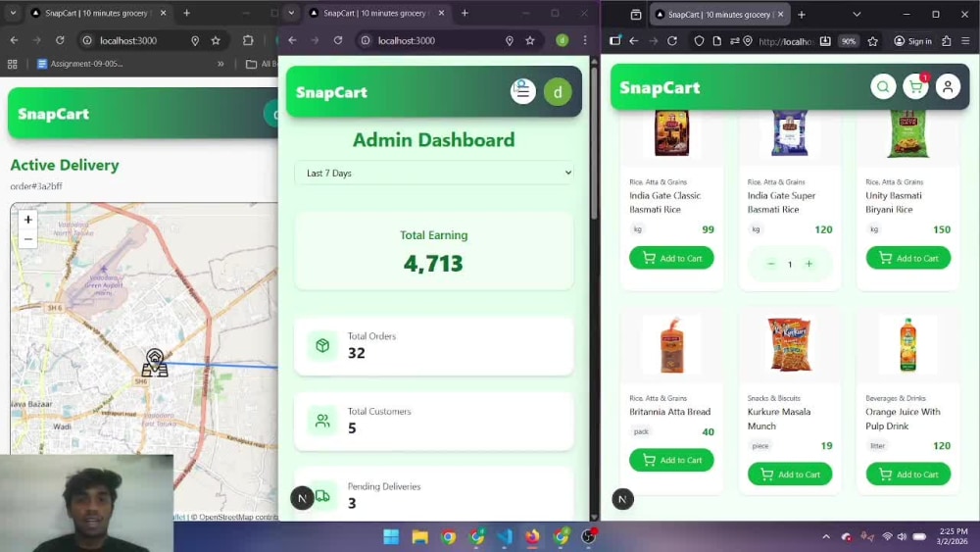Open File Explorer from the taskbar
This screenshot has height=552, width=980.
tap(420, 536)
